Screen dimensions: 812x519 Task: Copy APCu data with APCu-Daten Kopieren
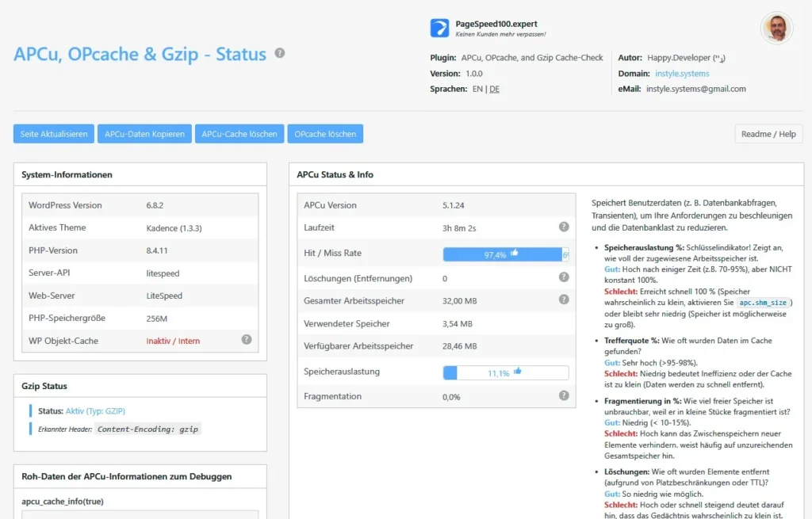point(144,134)
